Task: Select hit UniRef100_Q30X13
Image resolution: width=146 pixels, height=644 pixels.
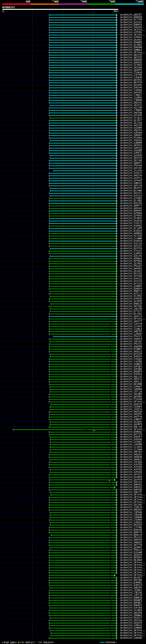Action: pyautogui.click(x=131, y=482)
